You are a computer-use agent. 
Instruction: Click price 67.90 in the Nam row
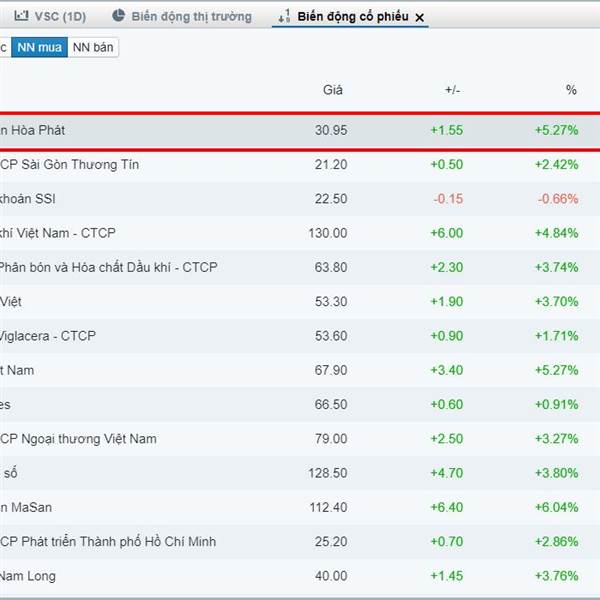pyautogui.click(x=331, y=370)
